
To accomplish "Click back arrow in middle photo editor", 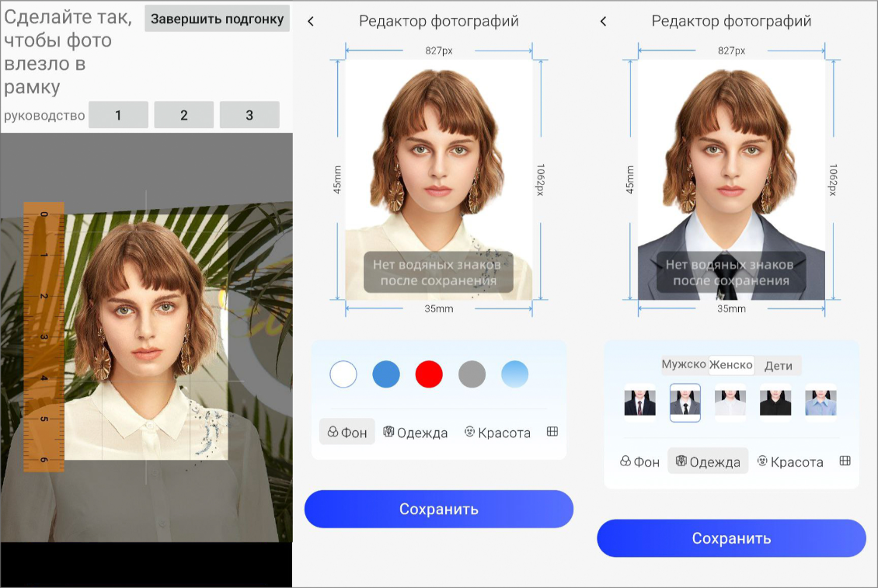I will click(x=311, y=22).
